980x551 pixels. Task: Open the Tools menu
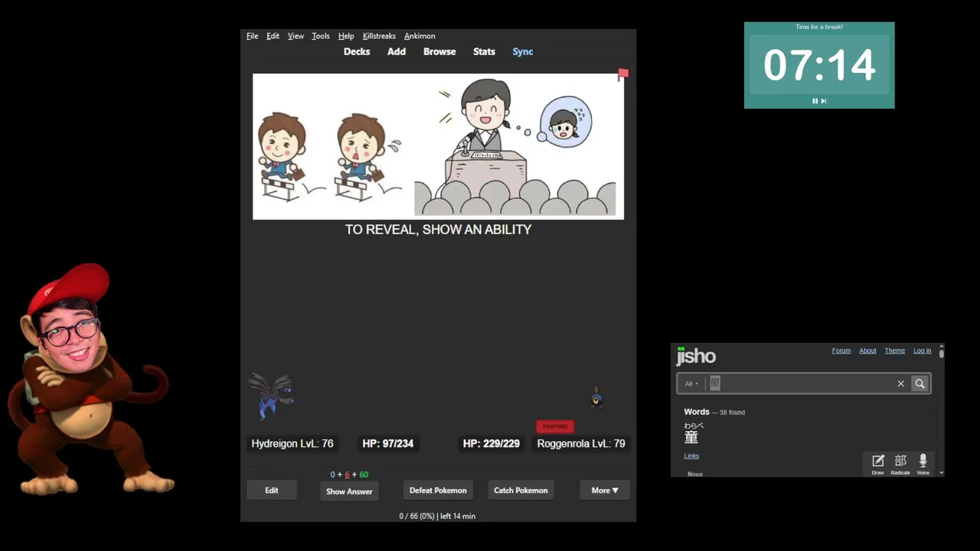321,36
